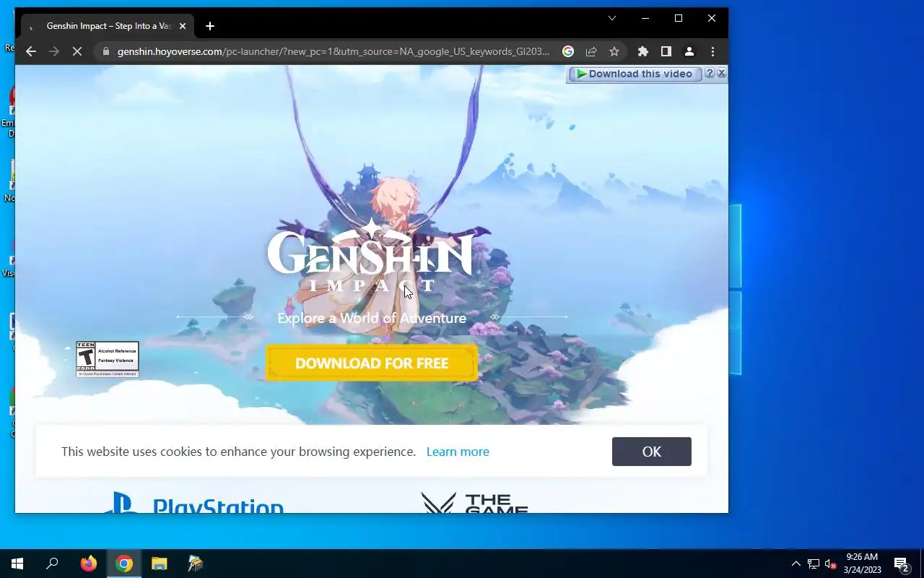Accept cookies with the OK button
This screenshot has width=924, height=578.
point(652,452)
